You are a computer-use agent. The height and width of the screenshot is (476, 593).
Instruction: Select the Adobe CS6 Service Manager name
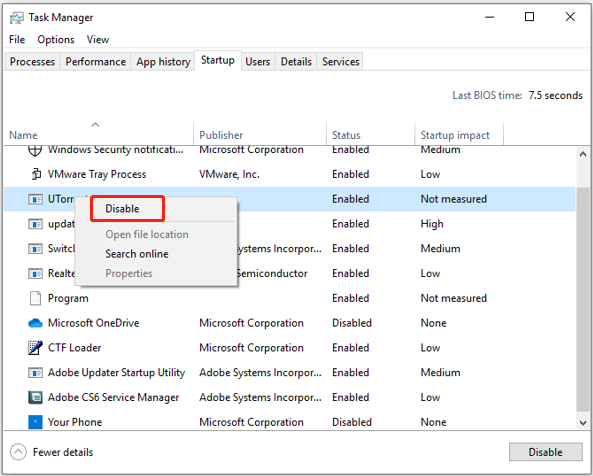click(x=113, y=397)
